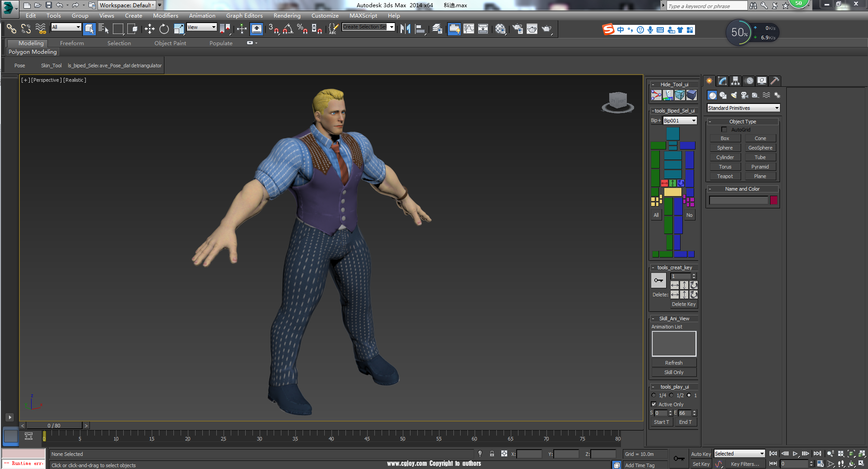
Task: Select the Move tool in main toolbar
Action: [x=149, y=29]
